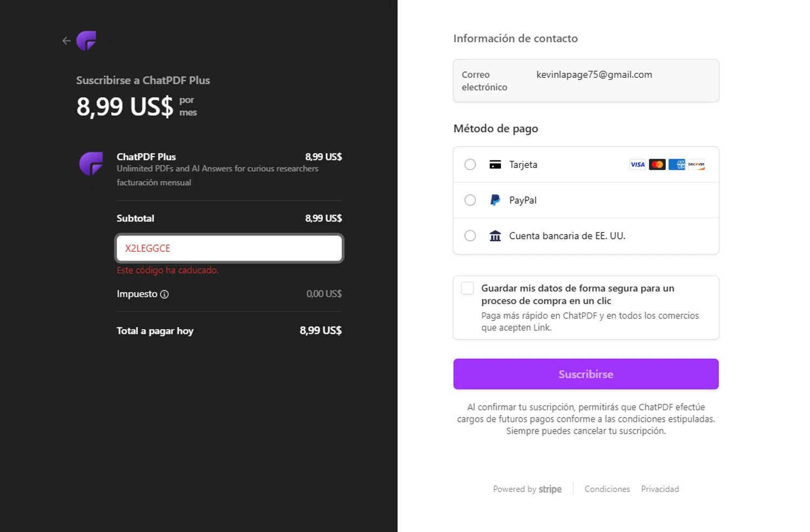Click the ChatPDF Plus product logo
810x532 pixels.
pos(91,164)
